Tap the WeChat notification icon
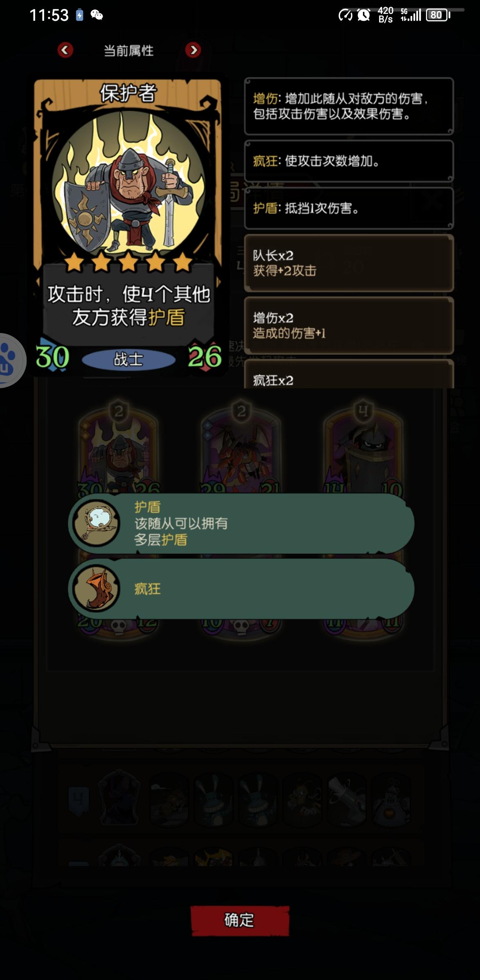 (x=97, y=15)
